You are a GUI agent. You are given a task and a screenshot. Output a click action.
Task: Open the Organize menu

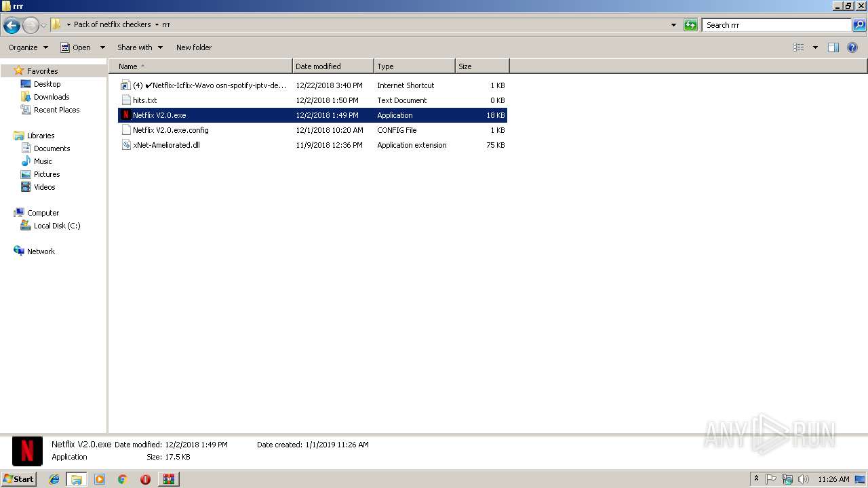tap(28, 47)
